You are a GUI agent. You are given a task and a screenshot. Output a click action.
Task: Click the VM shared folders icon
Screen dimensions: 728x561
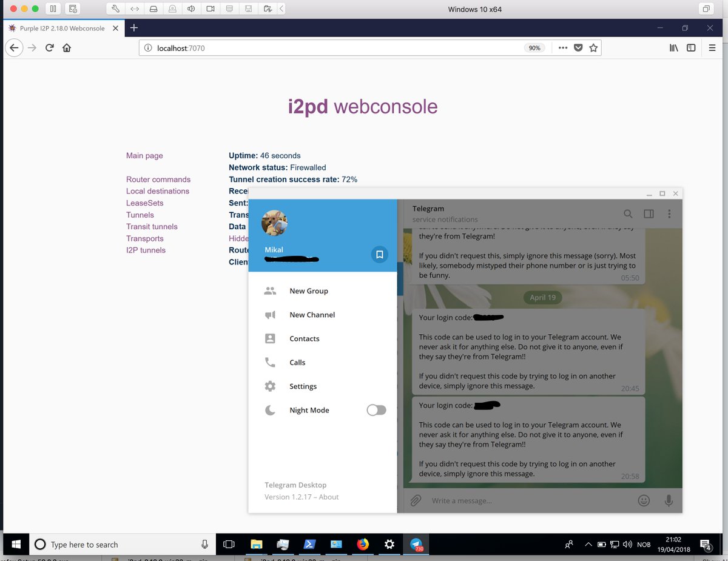268,9
